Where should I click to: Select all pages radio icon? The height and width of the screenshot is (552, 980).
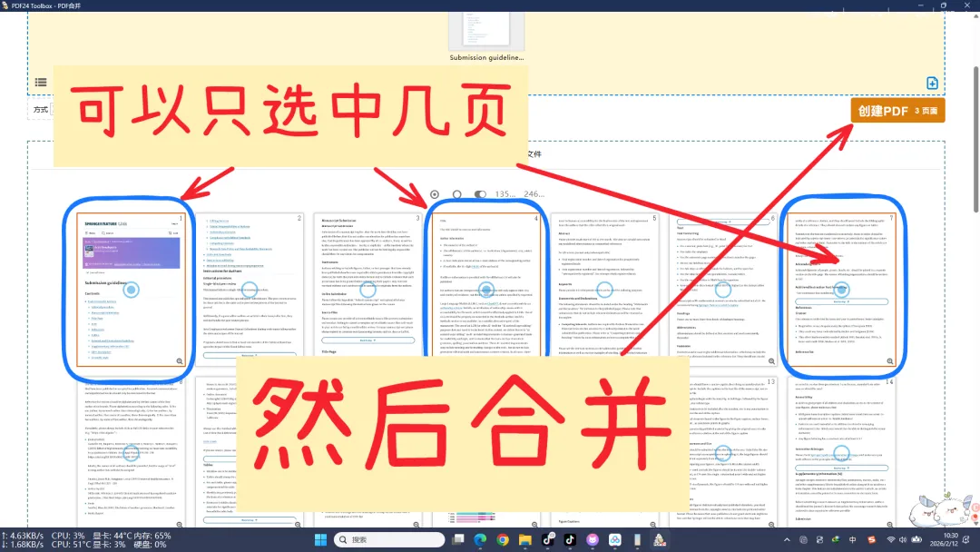point(435,194)
